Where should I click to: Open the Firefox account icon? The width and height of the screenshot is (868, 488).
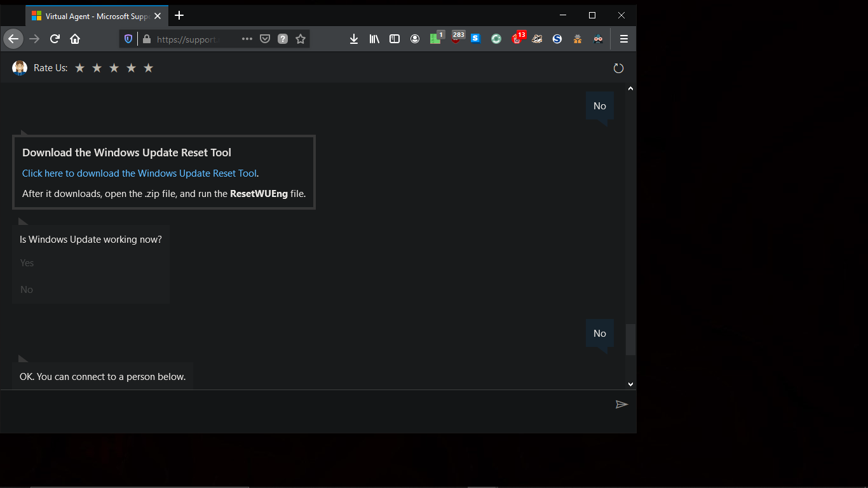(x=415, y=39)
